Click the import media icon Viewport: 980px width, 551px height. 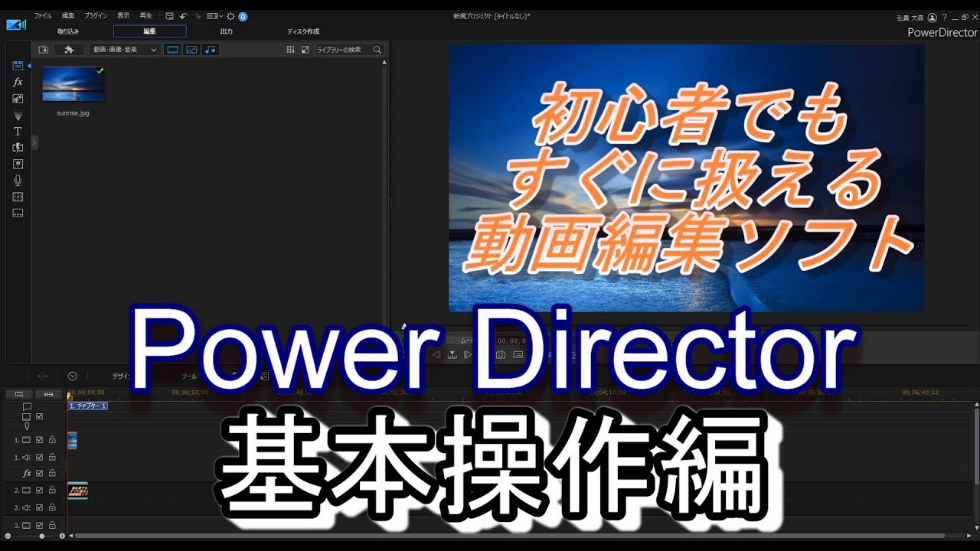[43, 50]
